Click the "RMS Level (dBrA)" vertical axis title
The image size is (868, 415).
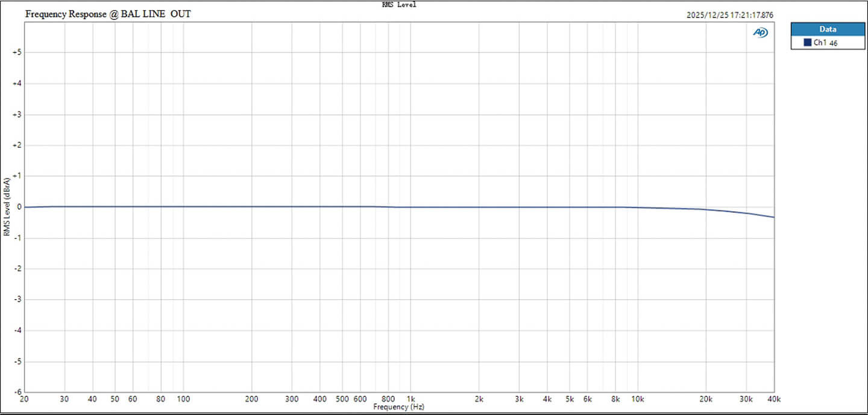7,207
